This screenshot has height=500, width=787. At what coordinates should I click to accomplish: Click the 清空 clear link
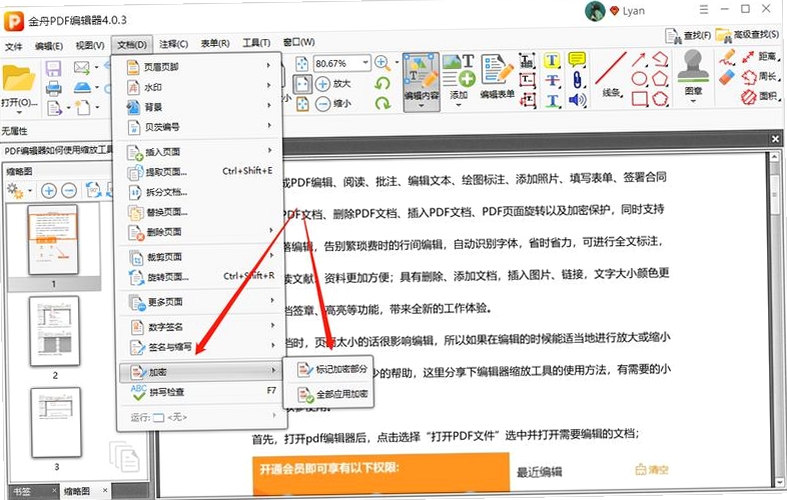pos(651,470)
